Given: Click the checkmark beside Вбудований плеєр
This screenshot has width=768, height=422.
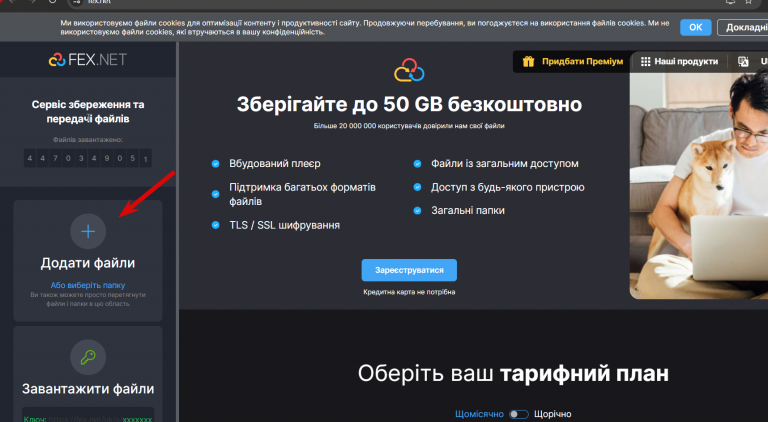Looking at the screenshot, I should click(216, 164).
